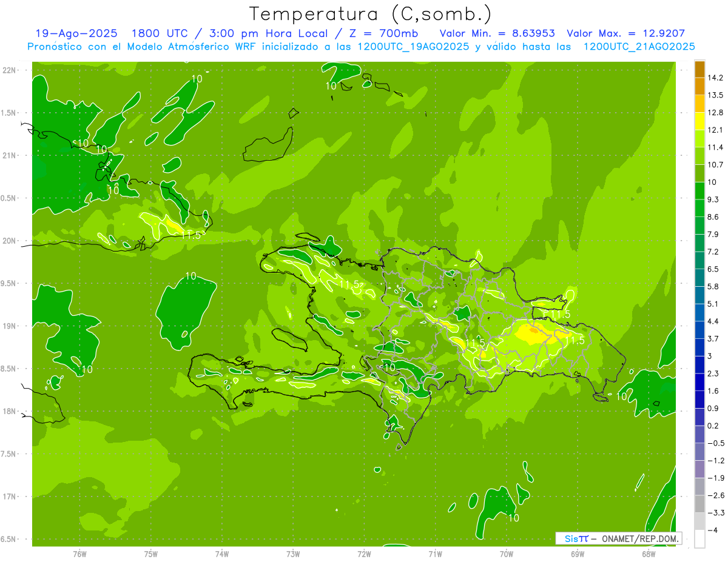Click the '18N' latitude axis label
Viewport: 728px width, 562px height.
[9, 412]
